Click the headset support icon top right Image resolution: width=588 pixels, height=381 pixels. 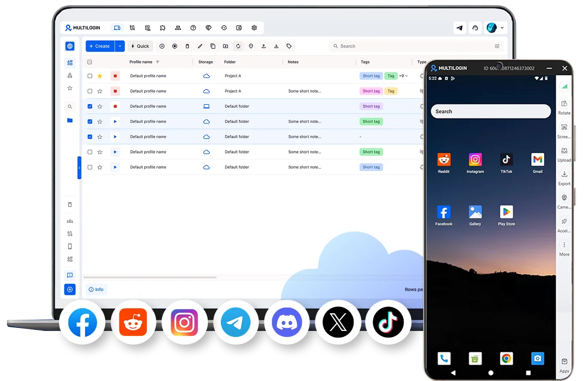click(x=475, y=28)
